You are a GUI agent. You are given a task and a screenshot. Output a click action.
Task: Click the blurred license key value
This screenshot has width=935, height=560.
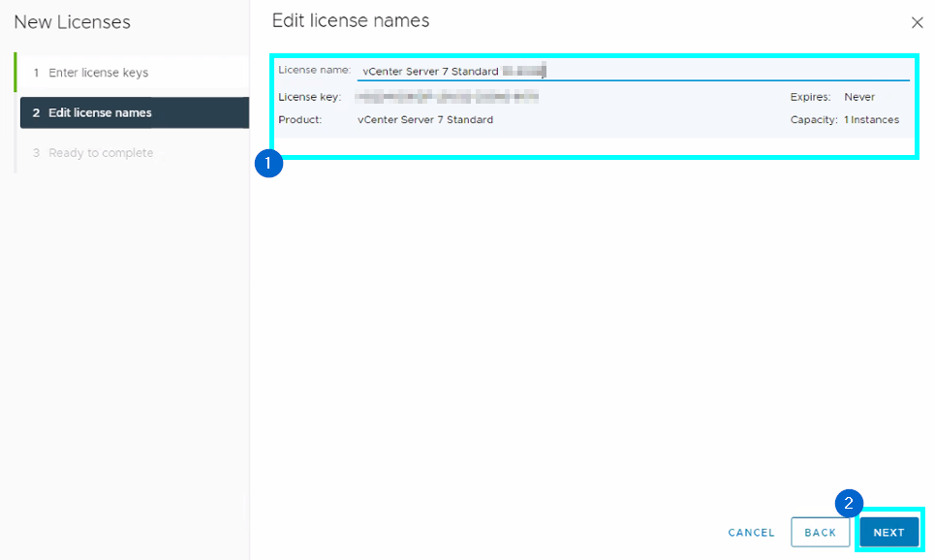[x=448, y=97]
